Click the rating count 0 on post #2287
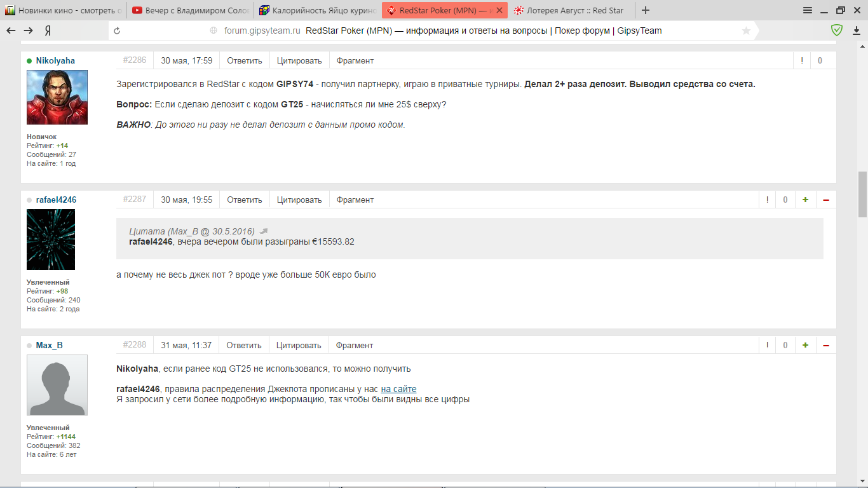Image resolution: width=868 pixels, height=488 pixels. coord(785,200)
